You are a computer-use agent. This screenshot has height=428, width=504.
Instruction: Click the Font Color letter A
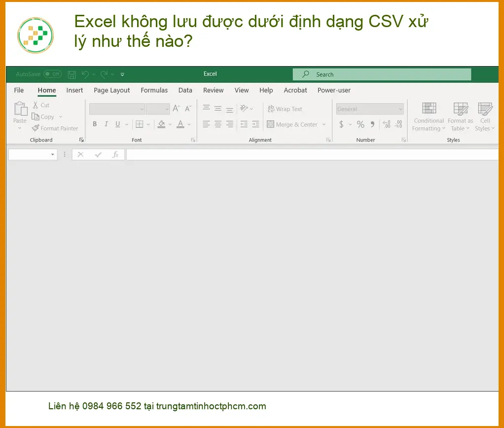tap(180, 124)
